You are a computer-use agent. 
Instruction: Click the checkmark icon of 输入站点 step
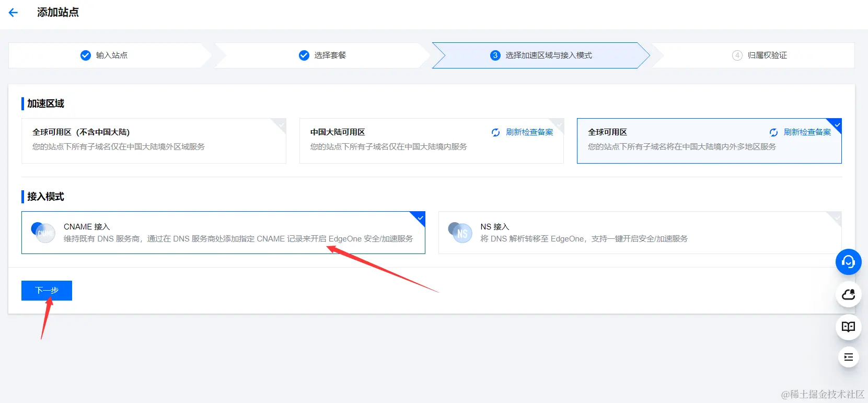pos(86,55)
